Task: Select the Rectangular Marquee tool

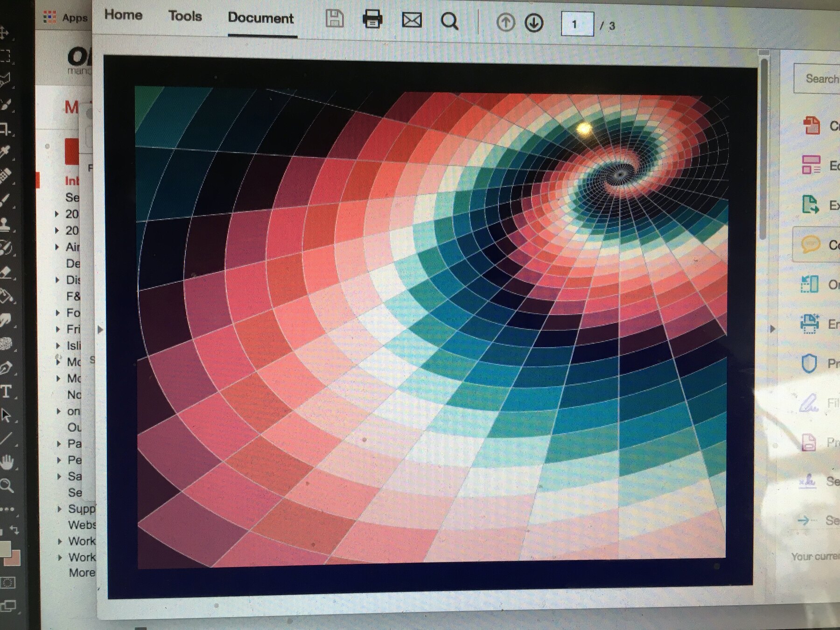Action: click(5, 56)
